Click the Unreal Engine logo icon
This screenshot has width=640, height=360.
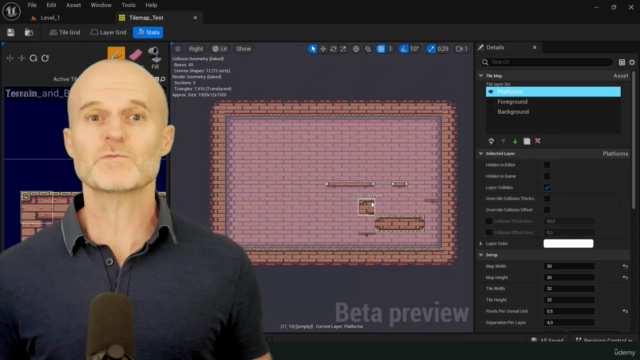point(11,11)
